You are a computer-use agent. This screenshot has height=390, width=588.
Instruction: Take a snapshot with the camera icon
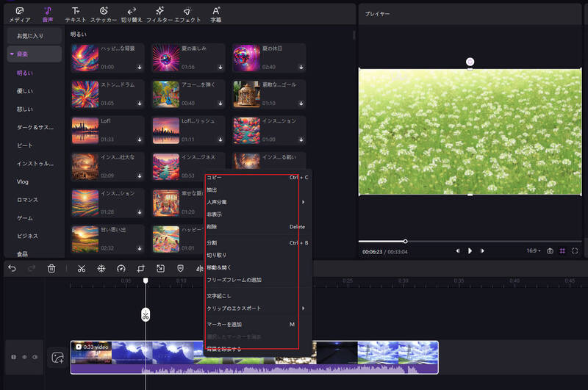click(550, 251)
